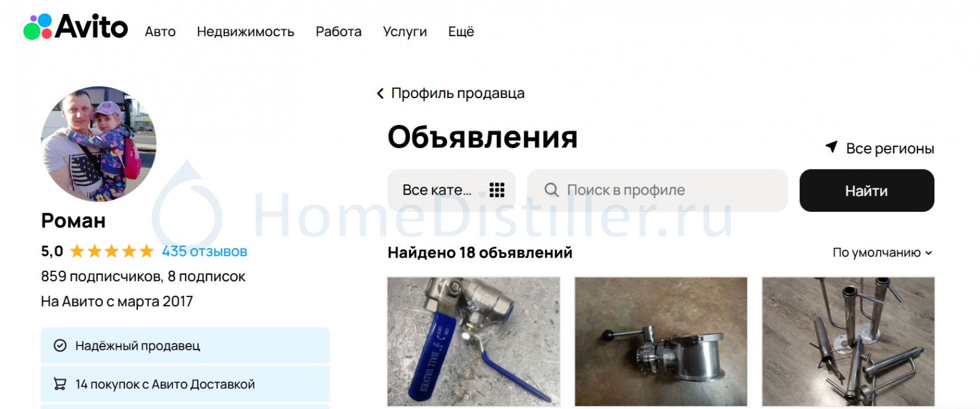This screenshot has width=980, height=409.
Task: Open the Работа menu section
Action: tap(339, 32)
